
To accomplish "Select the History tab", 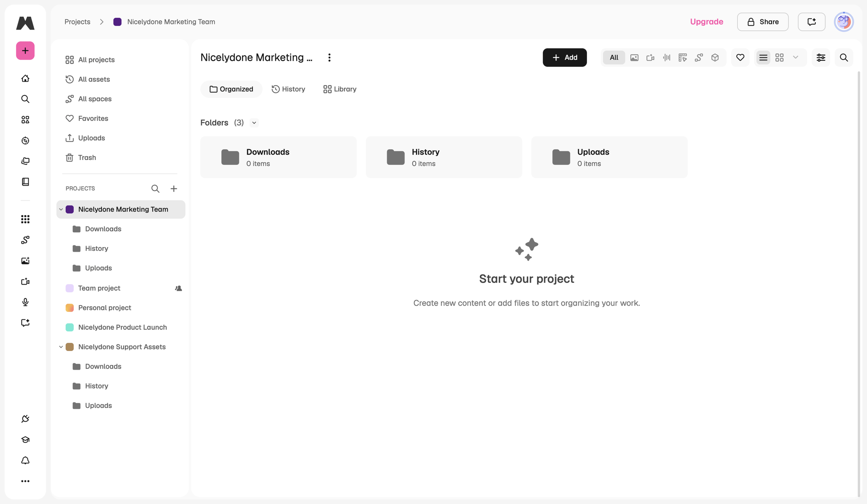I will pyautogui.click(x=288, y=89).
